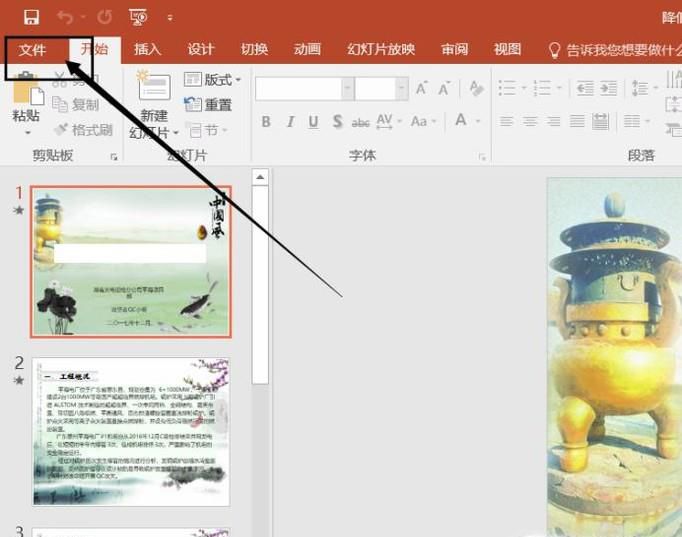Viewport: 682px width, 537px height.
Task: Open the 切换 (Transitions) tab
Action: (x=254, y=49)
